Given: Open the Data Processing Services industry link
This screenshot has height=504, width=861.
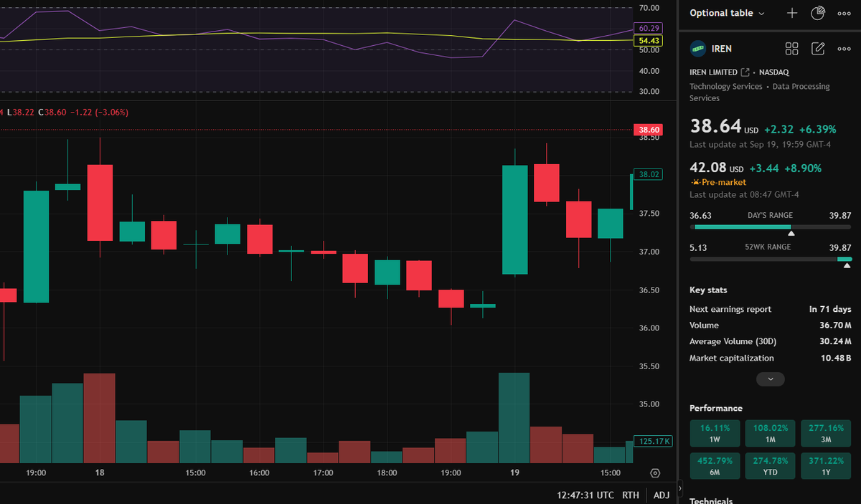Looking at the screenshot, I should tap(759, 92).
